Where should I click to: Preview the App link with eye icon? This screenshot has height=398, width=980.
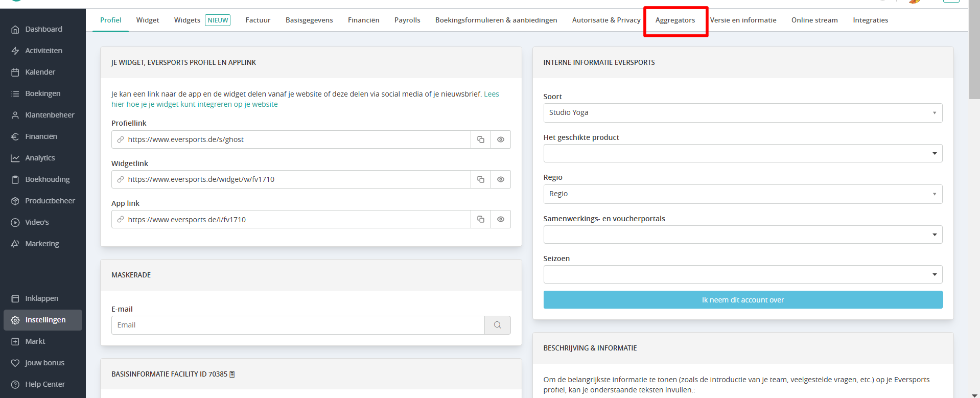[x=501, y=219]
